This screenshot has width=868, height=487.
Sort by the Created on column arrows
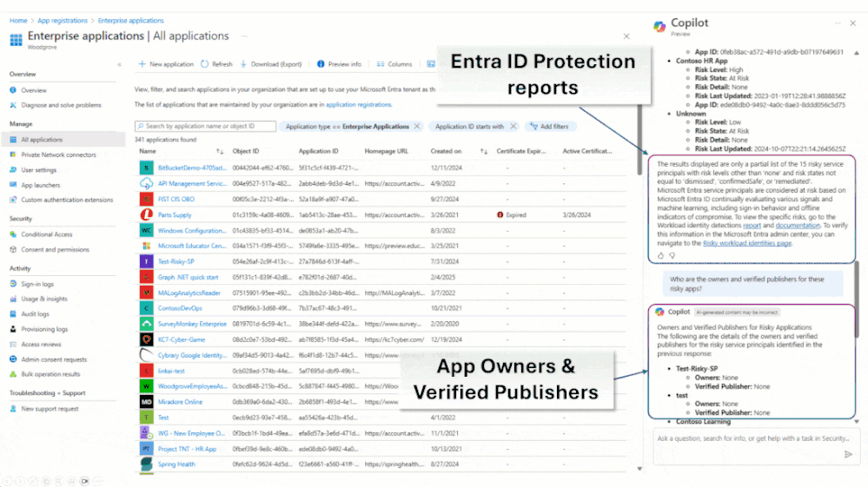coord(484,151)
